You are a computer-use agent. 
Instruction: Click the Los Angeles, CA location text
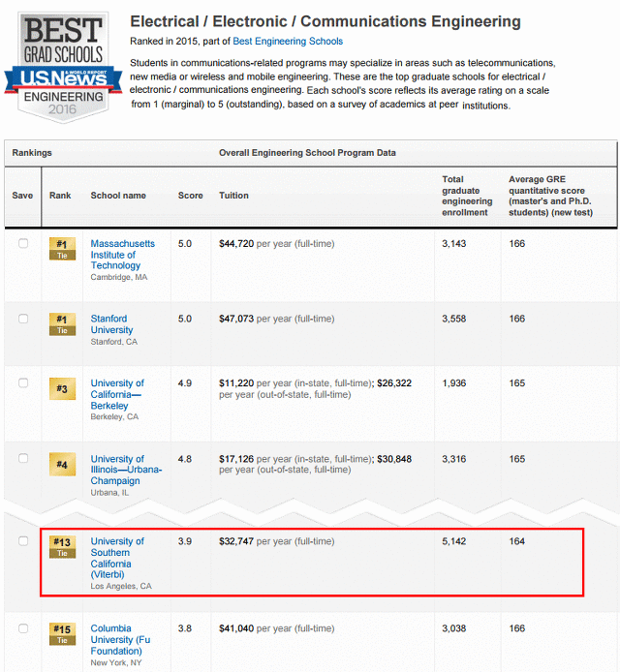pos(121,586)
